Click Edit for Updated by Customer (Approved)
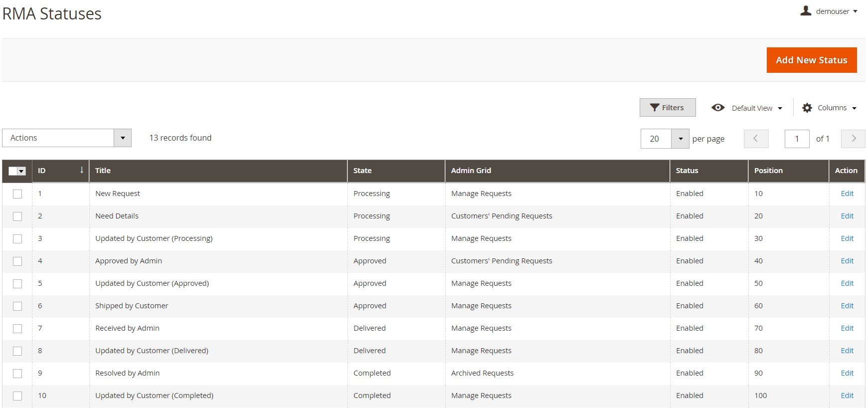The image size is (868, 408). [847, 283]
